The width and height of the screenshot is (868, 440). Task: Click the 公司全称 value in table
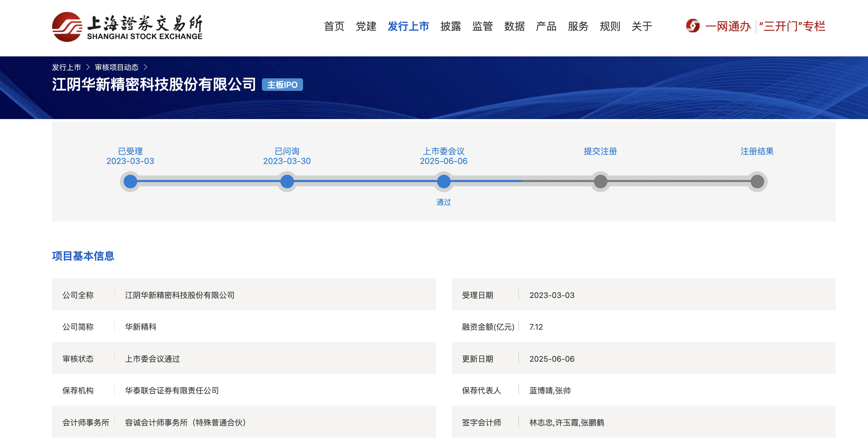180,295
